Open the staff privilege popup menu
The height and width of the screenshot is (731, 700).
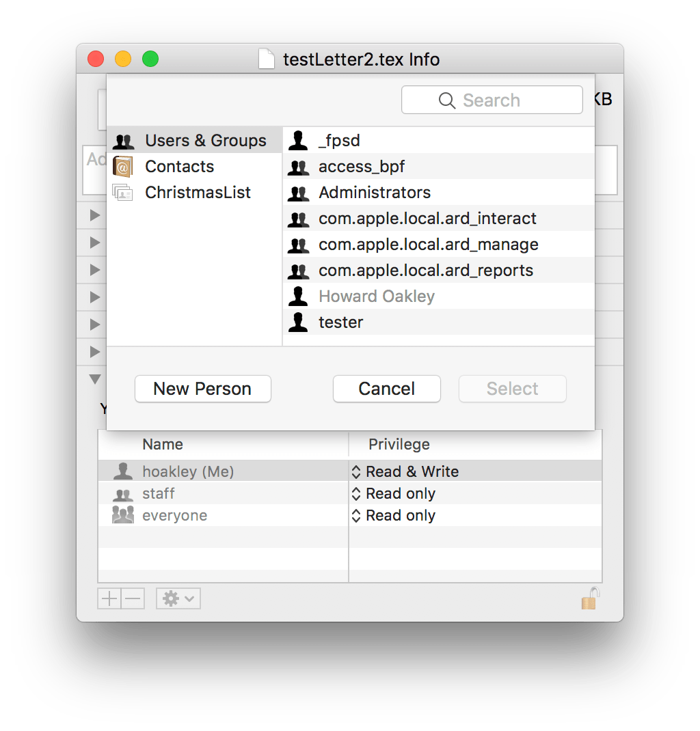point(394,494)
